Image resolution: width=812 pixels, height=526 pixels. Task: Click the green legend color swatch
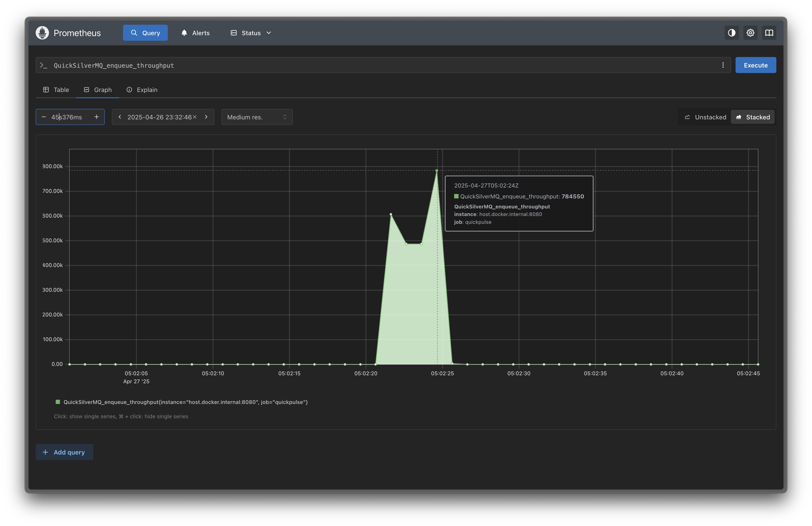(x=58, y=402)
